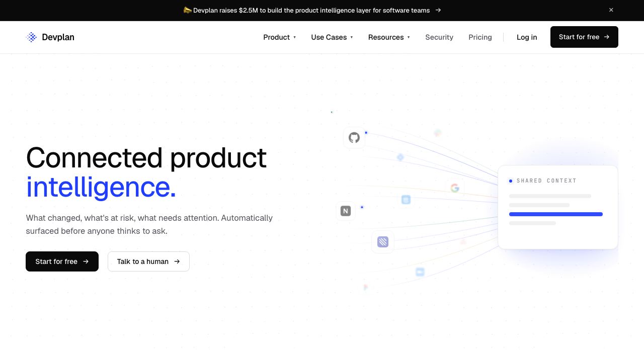This screenshot has height=362, width=644.
Task: Click the 'Connected product' headline text
Action: (x=146, y=157)
